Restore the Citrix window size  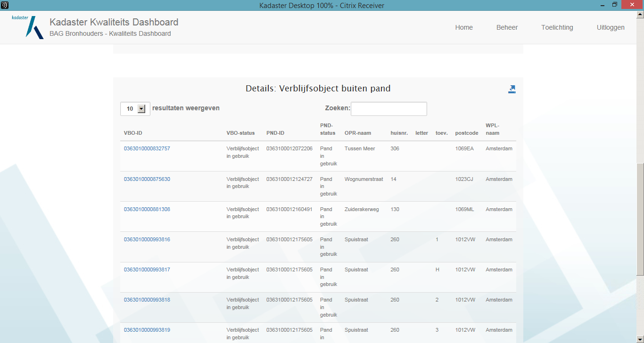click(x=615, y=5)
